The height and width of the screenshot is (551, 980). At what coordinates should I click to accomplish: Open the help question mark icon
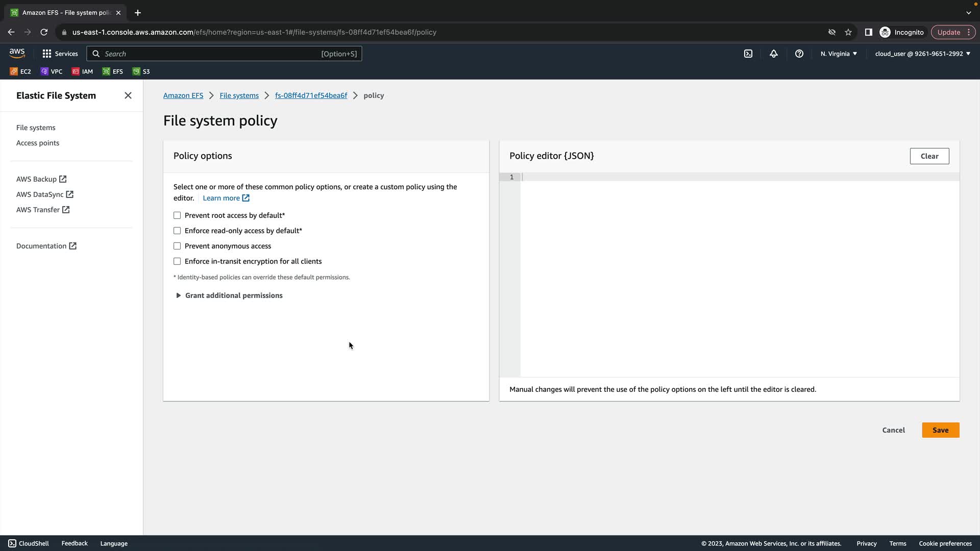pyautogui.click(x=799, y=54)
